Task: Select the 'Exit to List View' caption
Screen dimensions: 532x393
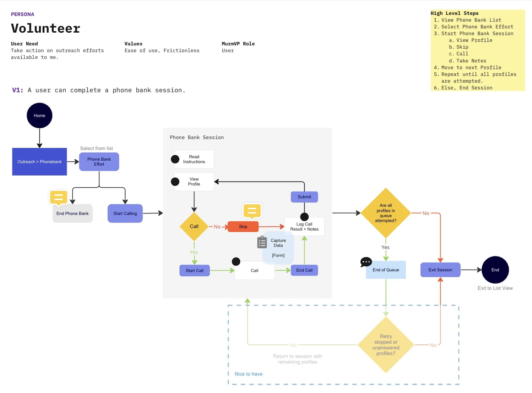Action: (495, 288)
